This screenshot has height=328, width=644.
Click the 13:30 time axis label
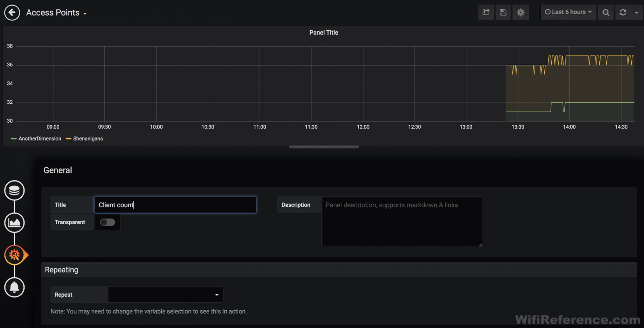pyautogui.click(x=518, y=127)
